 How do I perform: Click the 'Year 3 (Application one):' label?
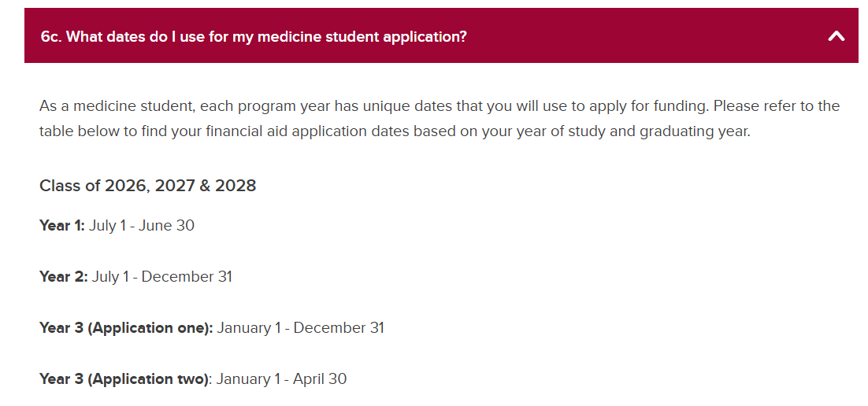click(x=126, y=328)
